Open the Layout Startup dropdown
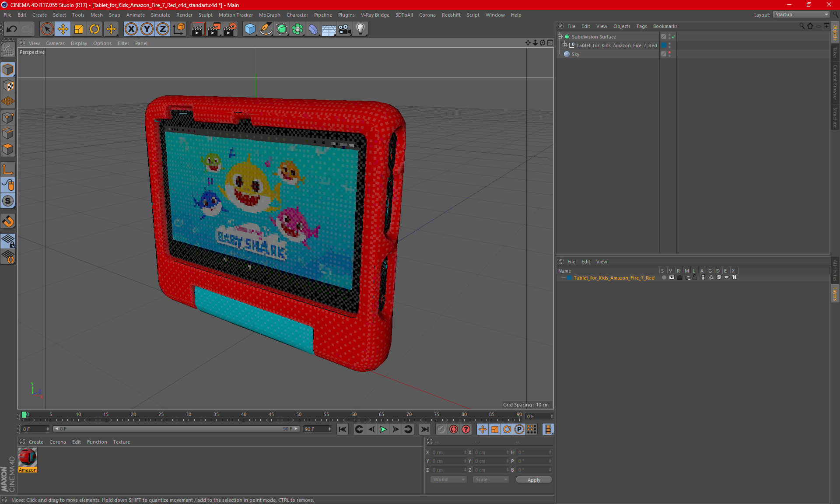Viewport: 840px width, 504px height. click(x=801, y=14)
